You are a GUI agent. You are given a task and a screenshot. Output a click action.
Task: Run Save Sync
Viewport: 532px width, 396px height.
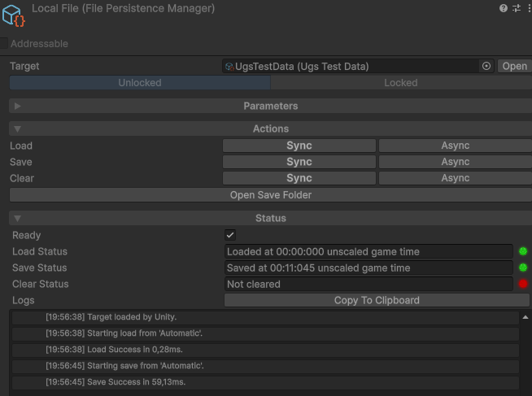coord(299,162)
